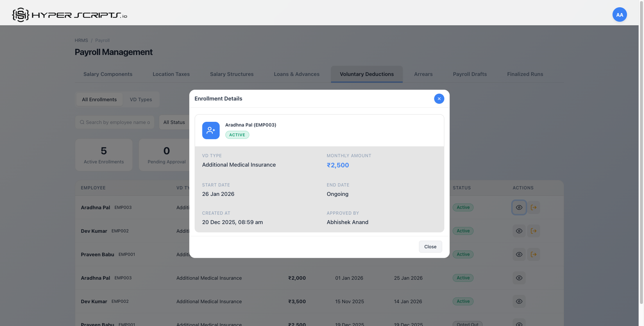This screenshot has width=644, height=326.
Task: Close the Enrollment Details dialog with the X icon
Action: 439,98
